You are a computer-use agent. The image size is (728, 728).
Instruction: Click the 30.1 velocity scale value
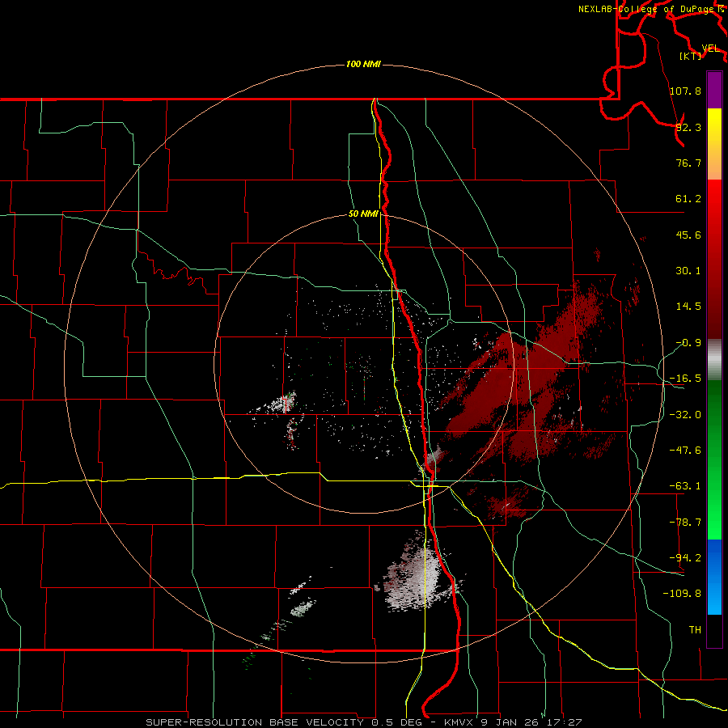click(x=688, y=271)
